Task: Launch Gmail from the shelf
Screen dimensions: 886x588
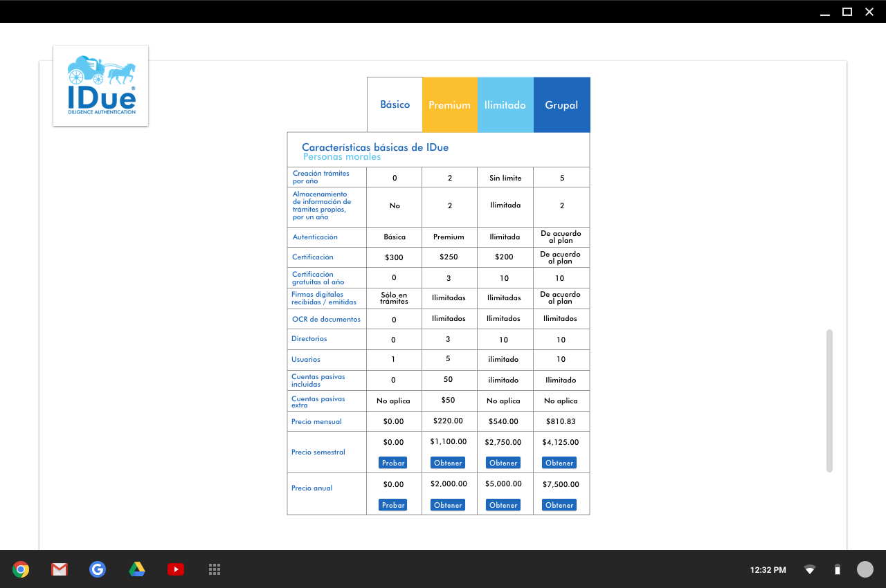Action: (x=60, y=569)
